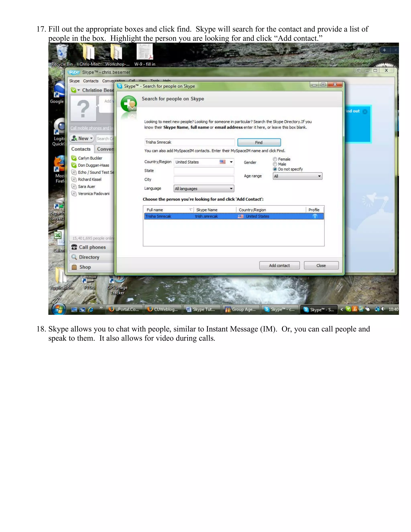Viewport: 411px width, 532px height.
Task: Click the Directory button
Action: (x=92, y=257)
